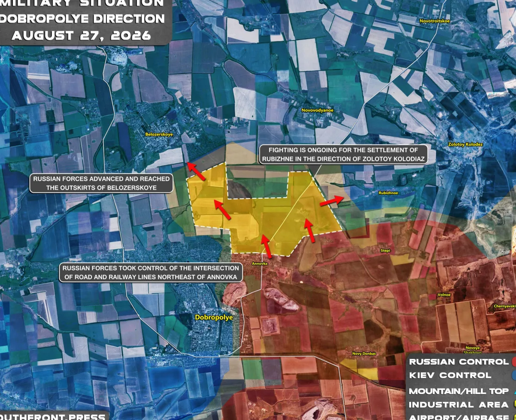Click the Zolotoy Kolodez settlement label
The width and height of the screenshot is (516, 420).
[x=465, y=144]
